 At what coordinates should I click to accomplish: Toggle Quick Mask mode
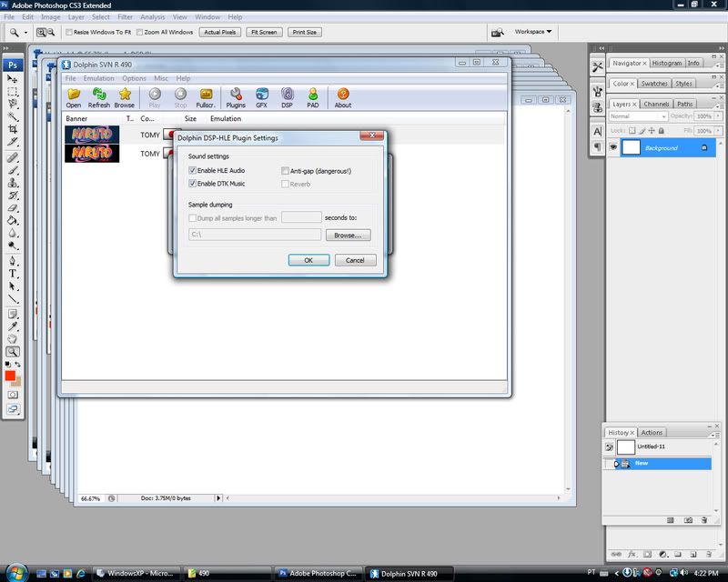(13, 395)
